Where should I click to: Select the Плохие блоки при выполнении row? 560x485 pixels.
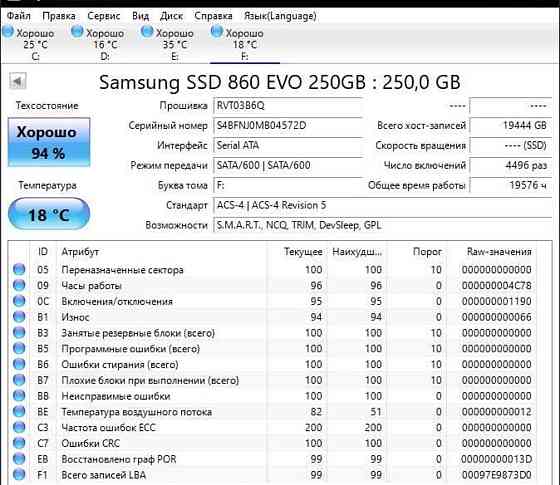pyautogui.click(x=272, y=380)
